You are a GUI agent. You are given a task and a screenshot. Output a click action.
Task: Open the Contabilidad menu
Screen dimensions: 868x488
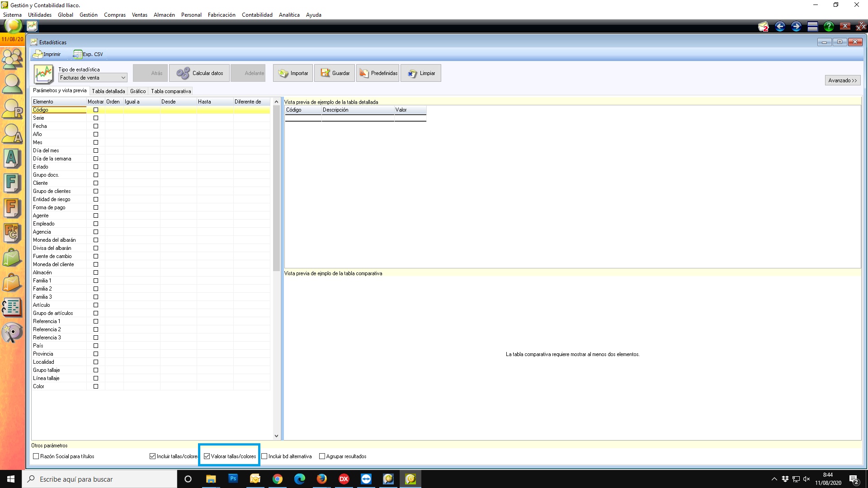coord(257,15)
